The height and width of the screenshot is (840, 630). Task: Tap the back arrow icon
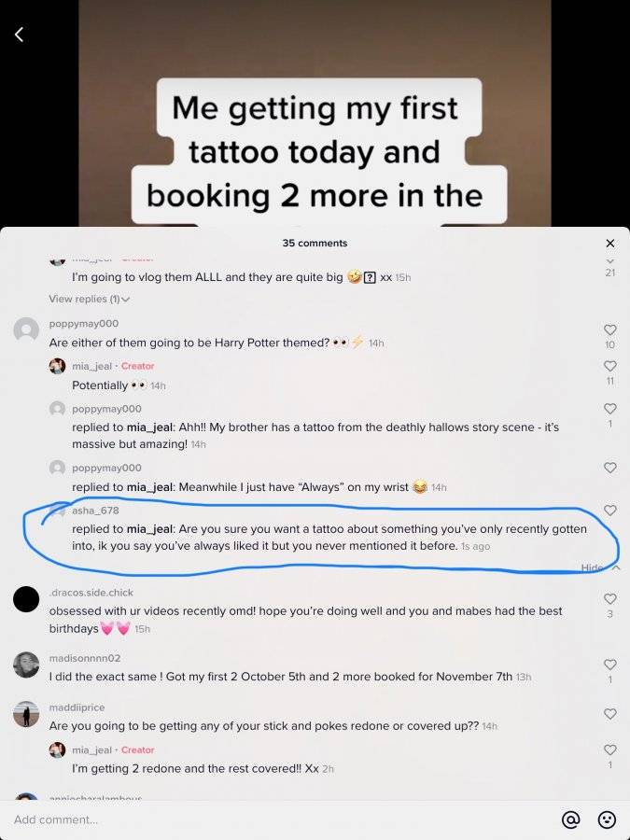coord(20,35)
